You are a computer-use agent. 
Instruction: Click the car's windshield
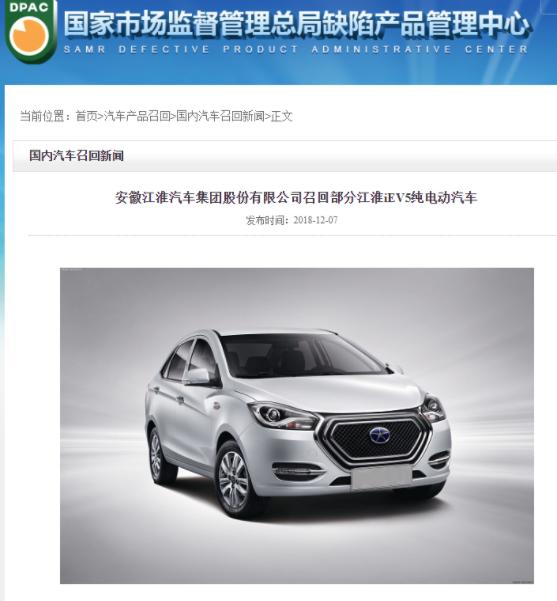click(301, 355)
